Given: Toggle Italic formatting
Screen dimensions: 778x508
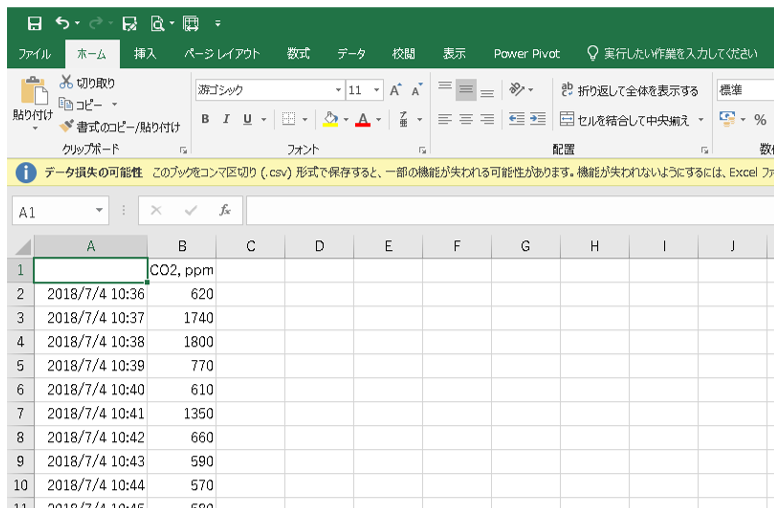Looking at the screenshot, I should [226, 119].
